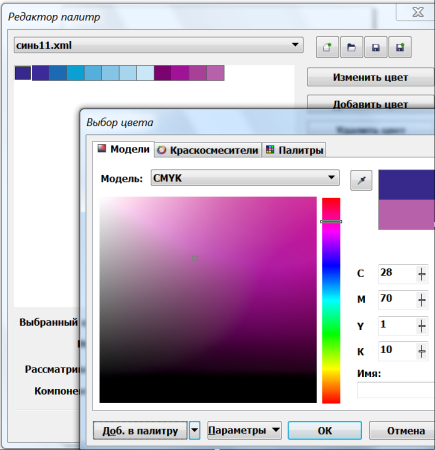Click the Open palette folder icon
435x450 pixels.
[351, 47]
